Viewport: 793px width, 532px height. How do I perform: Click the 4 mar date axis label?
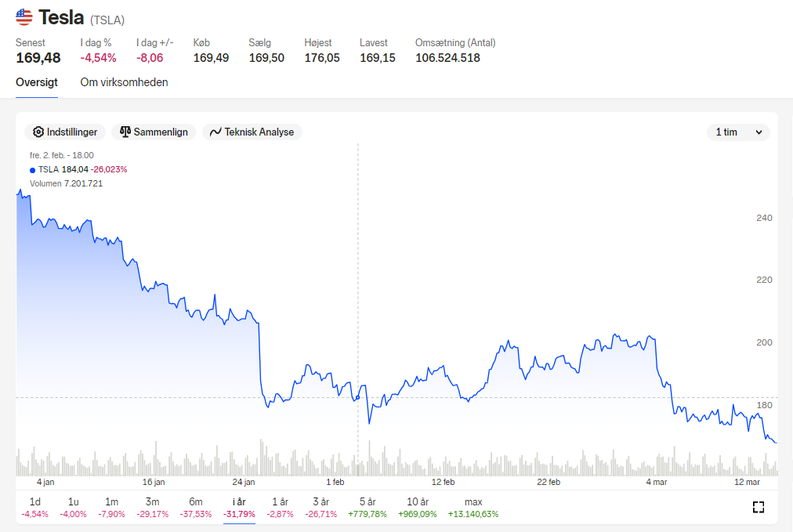click(x=657, y=483)
